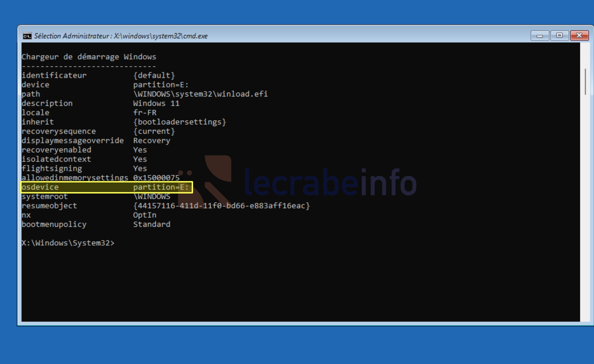
Task: Click the nx OptIn value
Action: pos(145,215)
